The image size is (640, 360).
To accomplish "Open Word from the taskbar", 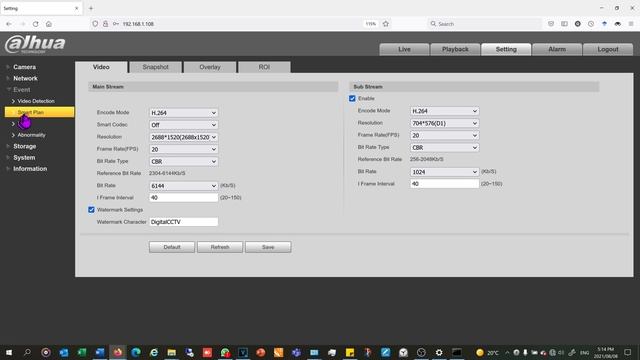I will click(100, 352).
